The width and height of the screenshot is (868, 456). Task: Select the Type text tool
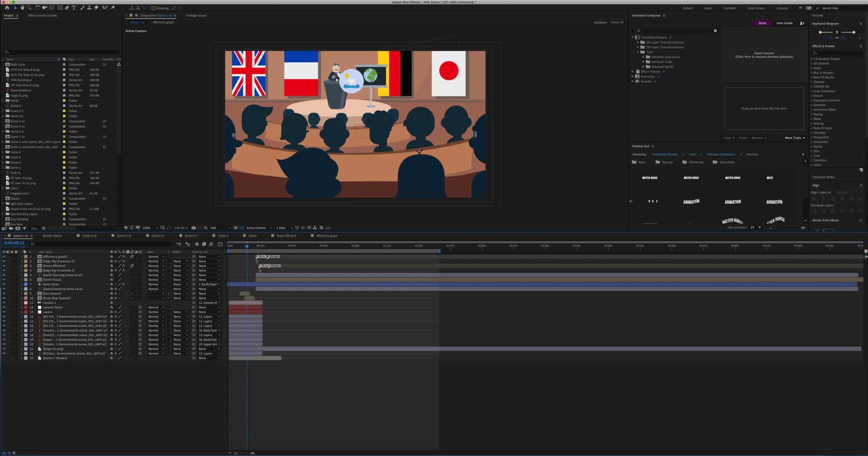click(74, 8)
